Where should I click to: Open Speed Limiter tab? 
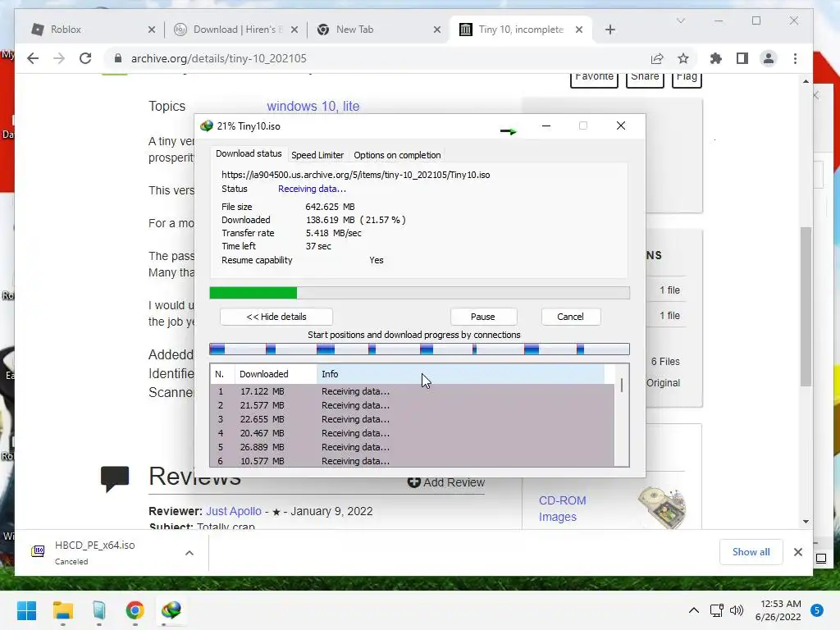[x=317, y=155]
